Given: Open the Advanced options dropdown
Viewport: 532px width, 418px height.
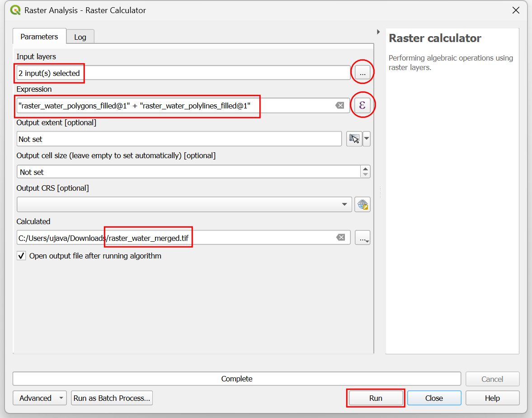Looking at the screenshot, I should 40,398.
